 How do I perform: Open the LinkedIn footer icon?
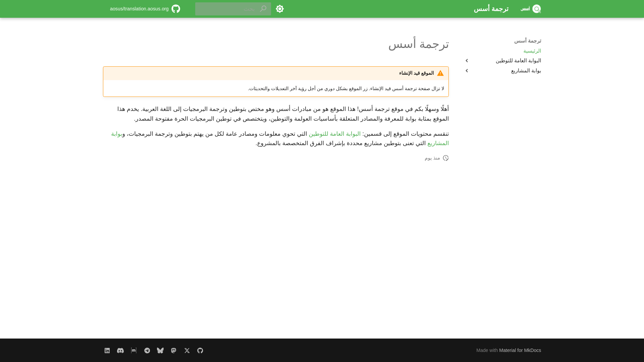[x=107, y=350]
